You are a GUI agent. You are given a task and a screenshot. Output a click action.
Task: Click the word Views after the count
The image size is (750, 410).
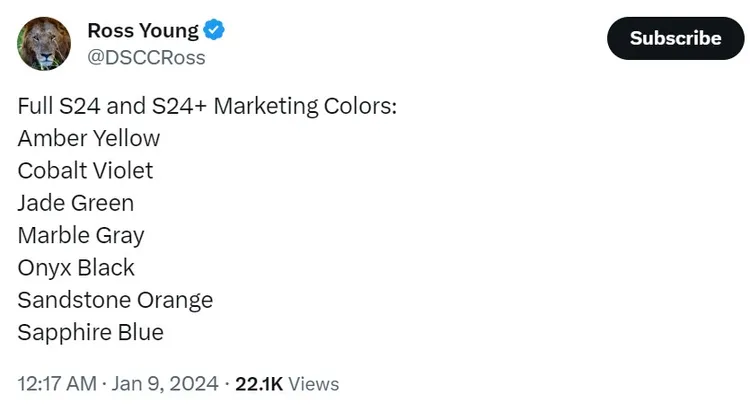[x=314, y=384]
